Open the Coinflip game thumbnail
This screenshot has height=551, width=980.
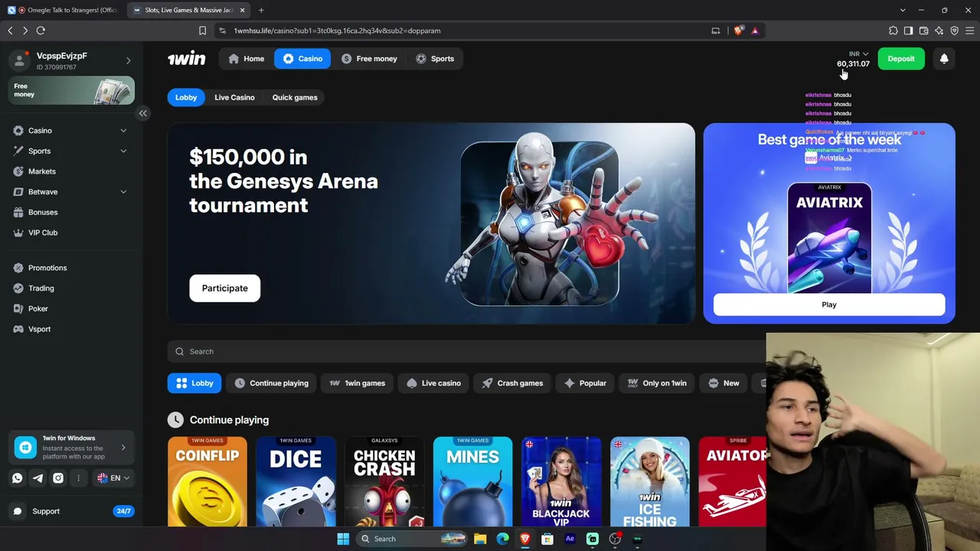(207, 482)
